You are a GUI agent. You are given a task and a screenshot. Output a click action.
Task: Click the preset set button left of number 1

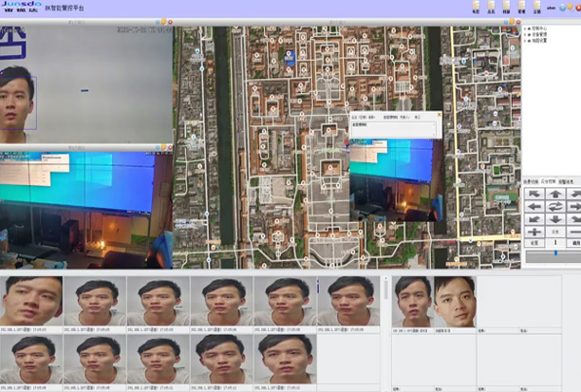pos(534,243)
